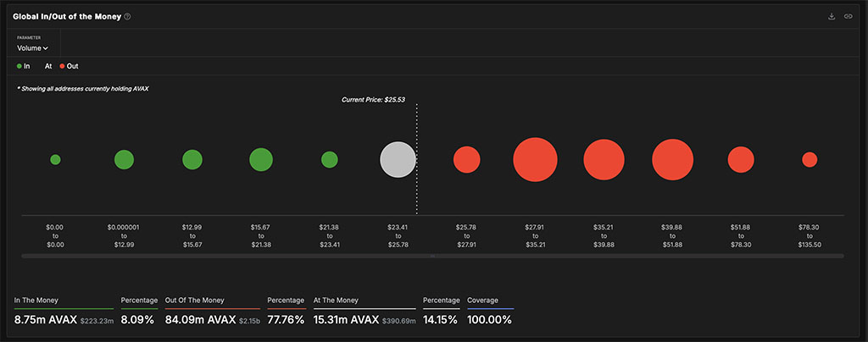Click the $23.41 to $25.78 axis label
Screen dimensions: 868x342
click(x=398, y=236)
